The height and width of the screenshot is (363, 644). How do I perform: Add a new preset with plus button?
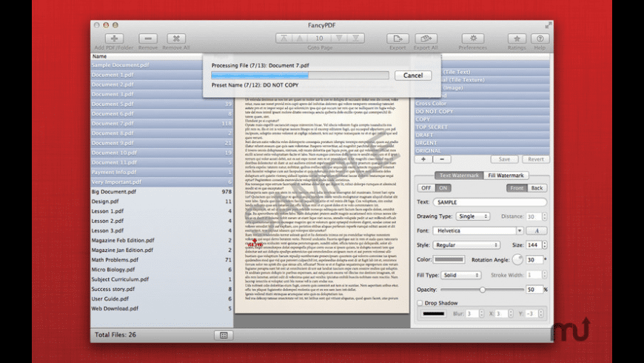pos(423,159)
